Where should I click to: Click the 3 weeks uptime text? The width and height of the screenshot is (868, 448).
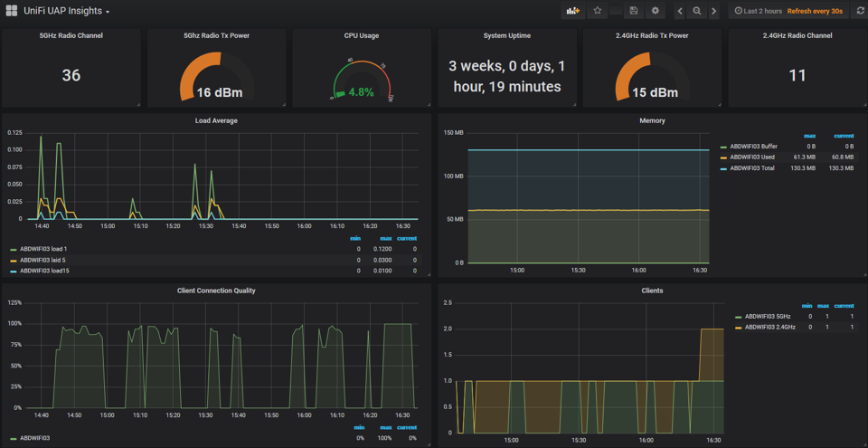(x=507, y=76)
